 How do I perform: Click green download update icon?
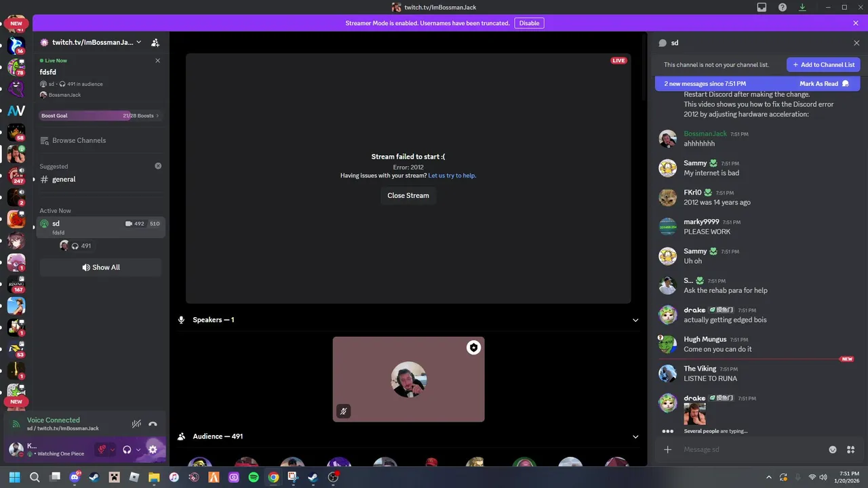tap(803, 7)
